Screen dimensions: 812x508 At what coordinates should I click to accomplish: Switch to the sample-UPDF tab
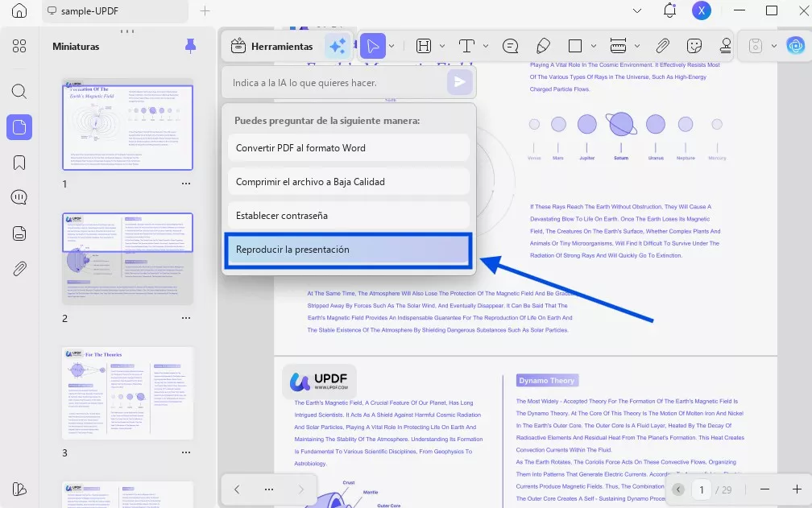coord(115,10)
